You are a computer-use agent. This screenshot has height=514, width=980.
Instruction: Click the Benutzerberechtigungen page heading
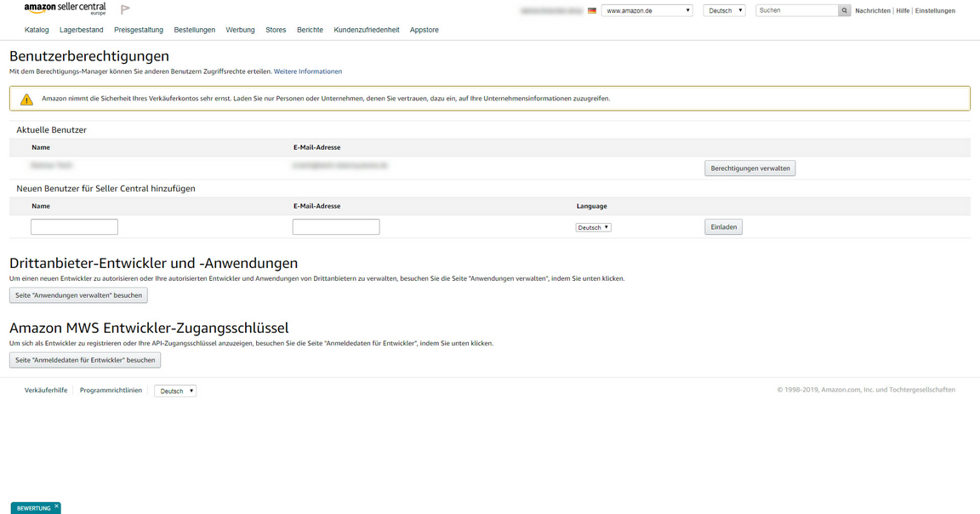tap(89, 56)
